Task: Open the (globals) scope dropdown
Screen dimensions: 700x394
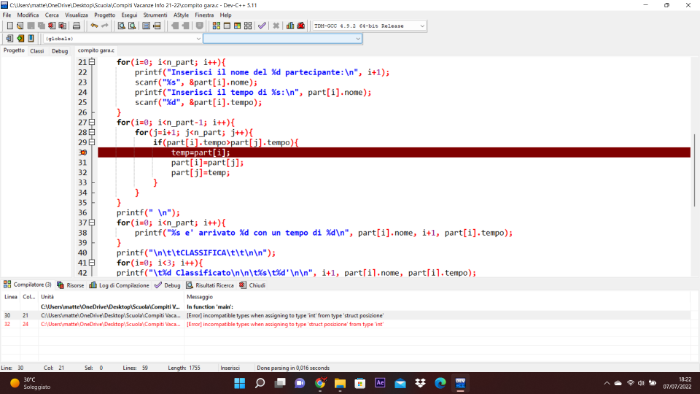Action: coord(122,39)
